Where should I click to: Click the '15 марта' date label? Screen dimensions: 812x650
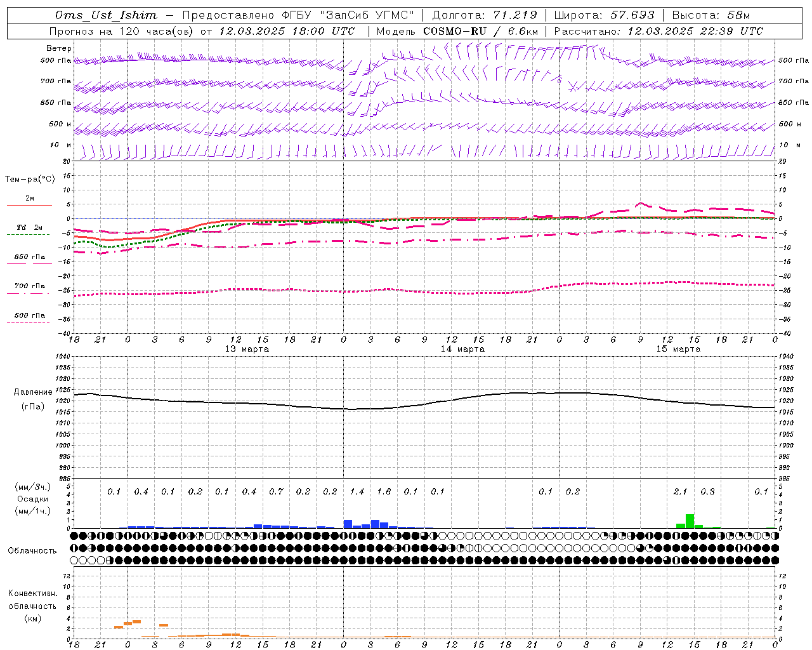coord(678,349)
